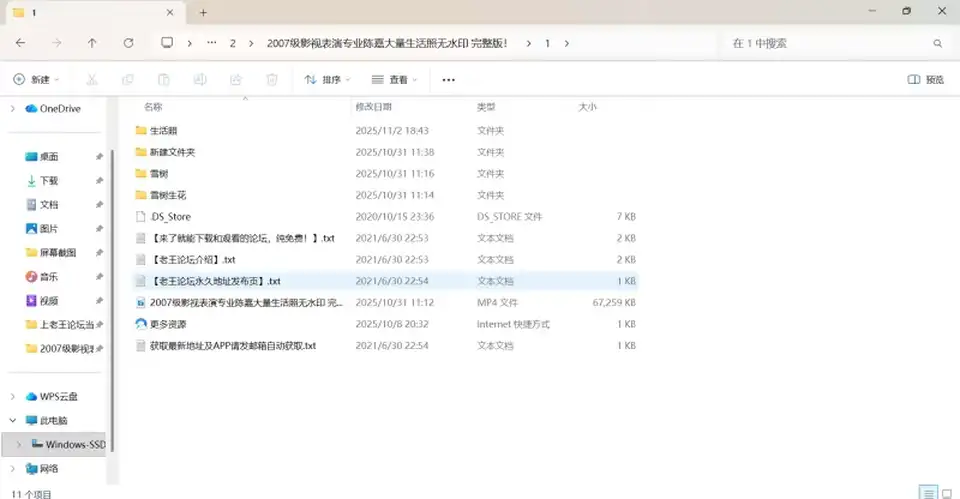Click the search magnifier icon
This screenshot has width=960, height=499.
937,43
